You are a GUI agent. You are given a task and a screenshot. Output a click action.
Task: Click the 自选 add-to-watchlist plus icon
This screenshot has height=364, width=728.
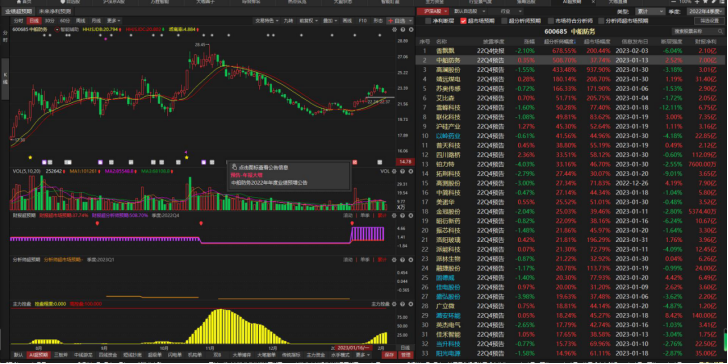tap(390, 21)
